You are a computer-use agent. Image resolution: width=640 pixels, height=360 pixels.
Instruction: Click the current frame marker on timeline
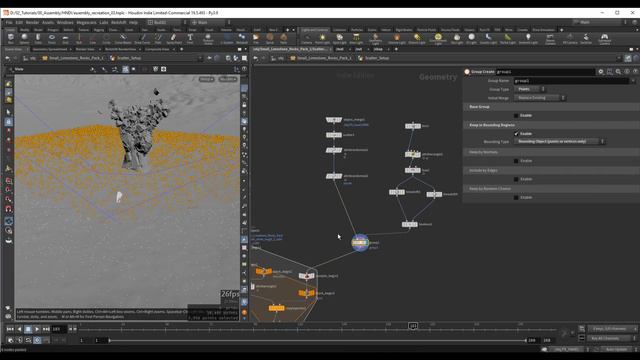pos(413,326)
